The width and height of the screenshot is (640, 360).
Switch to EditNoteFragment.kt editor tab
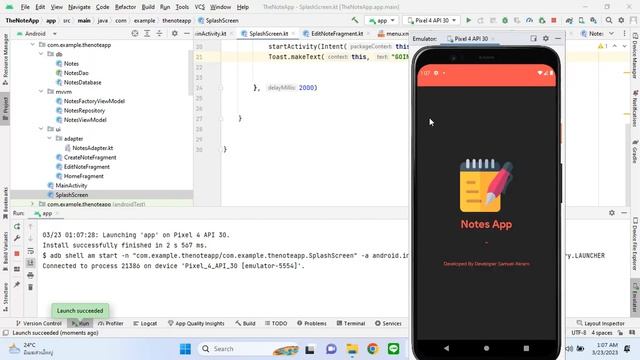[x=337, y=33]
